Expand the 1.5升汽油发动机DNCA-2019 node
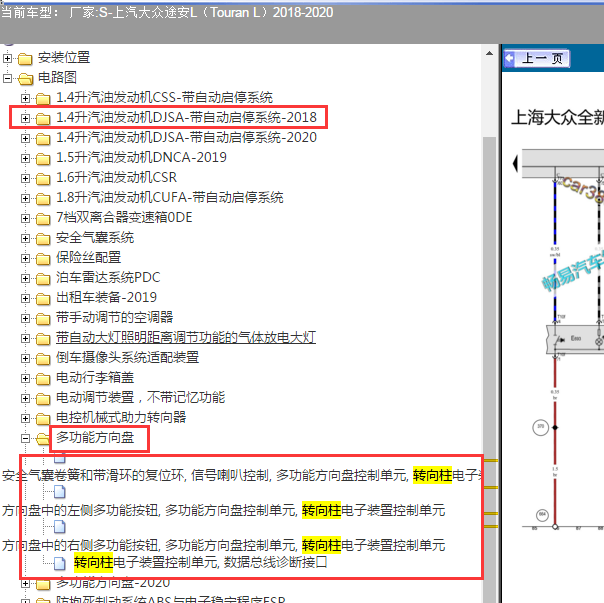 coord(25,158)
